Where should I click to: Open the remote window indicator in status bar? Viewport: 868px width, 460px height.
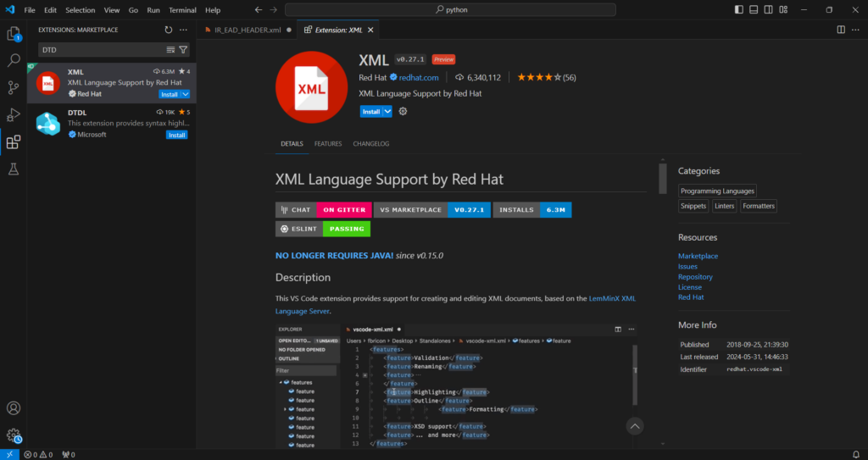[x=9, y=454]
